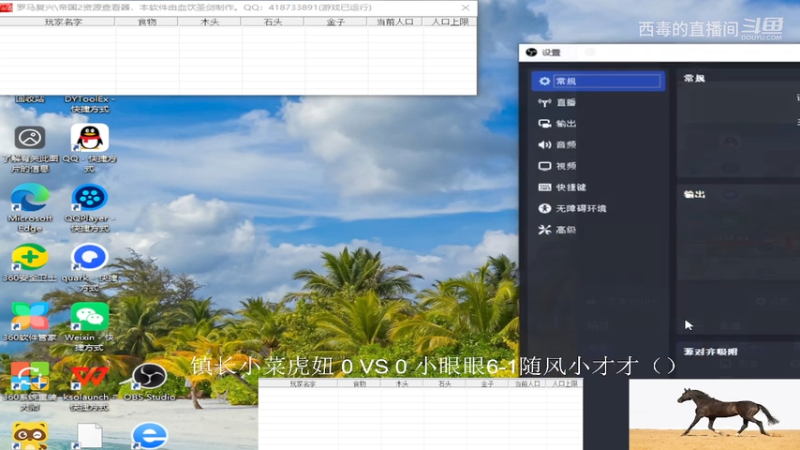
Task: Open the raccoon mascot desktop icon
Action: click(30, 436)
